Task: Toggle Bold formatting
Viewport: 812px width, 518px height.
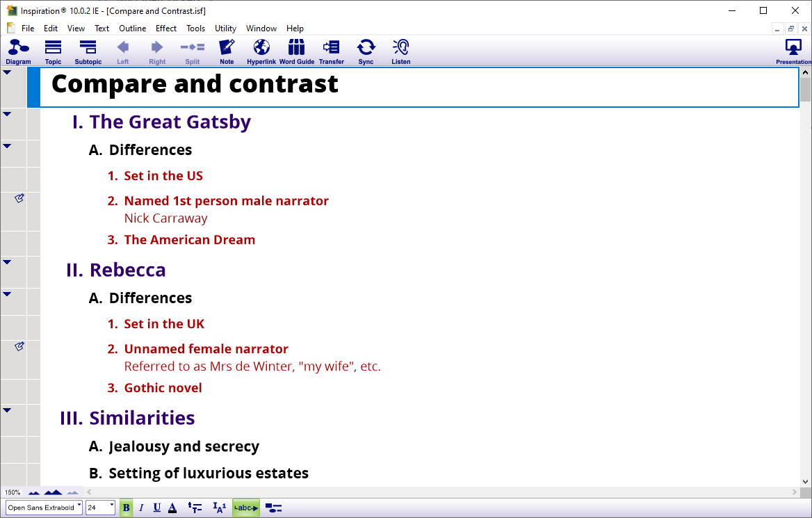Action: tap(126, 508)
